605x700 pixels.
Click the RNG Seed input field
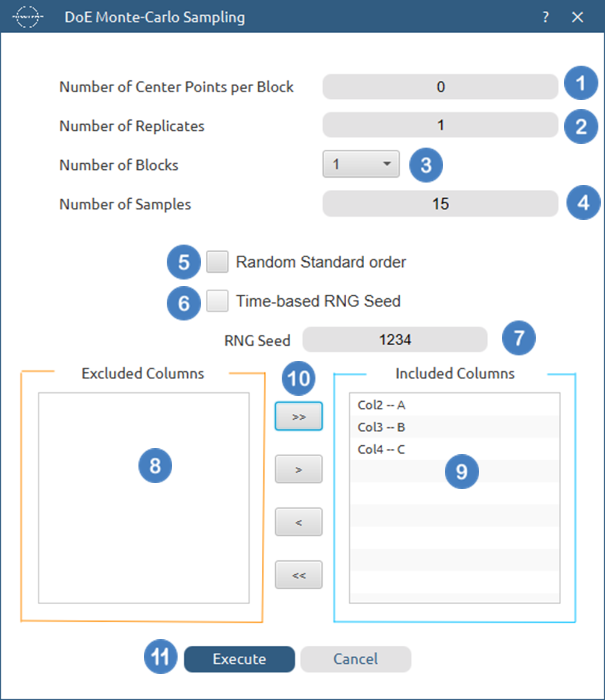(394, 340)
